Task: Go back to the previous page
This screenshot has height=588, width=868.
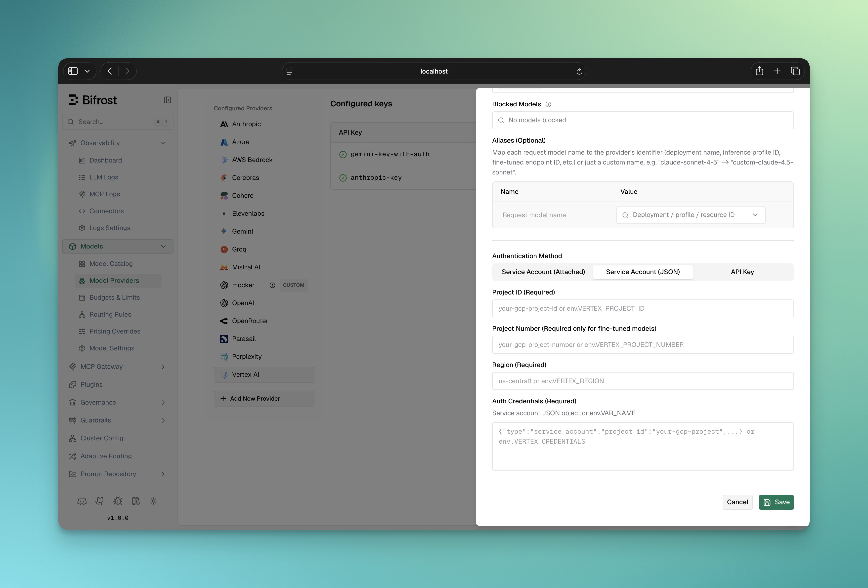Action: 110,71
